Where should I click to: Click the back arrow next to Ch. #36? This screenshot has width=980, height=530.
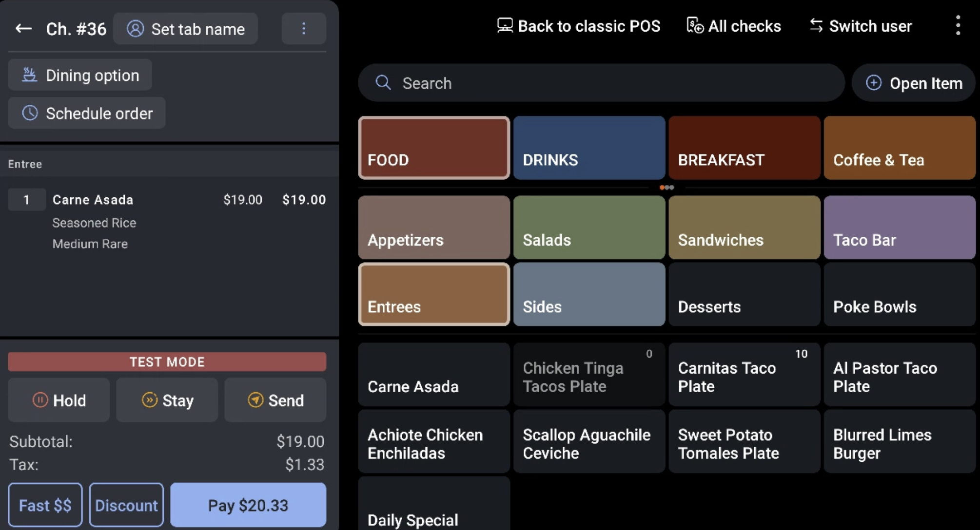coord(23,28)
